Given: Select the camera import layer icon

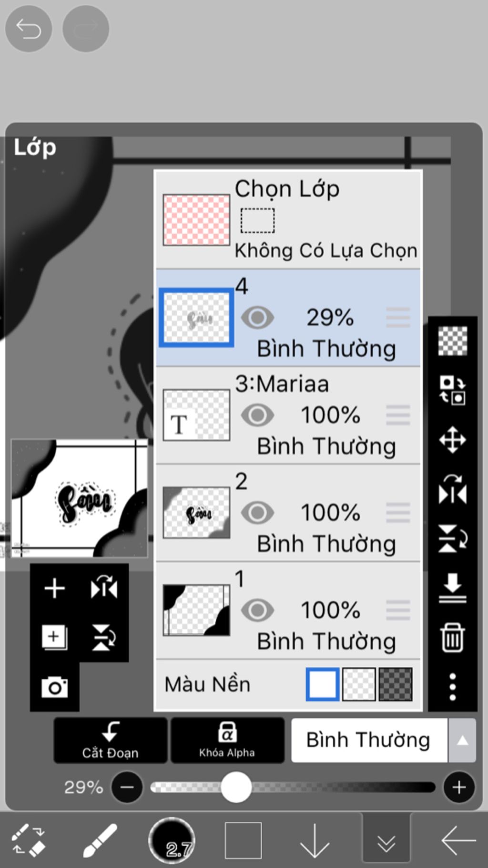Looking at the screenshot, I should 55,687.
